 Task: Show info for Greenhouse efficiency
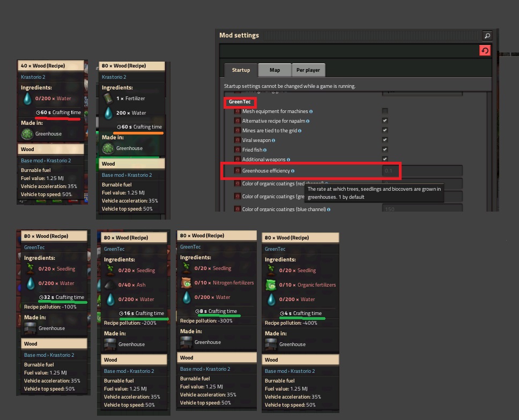[x=293, y=171]
